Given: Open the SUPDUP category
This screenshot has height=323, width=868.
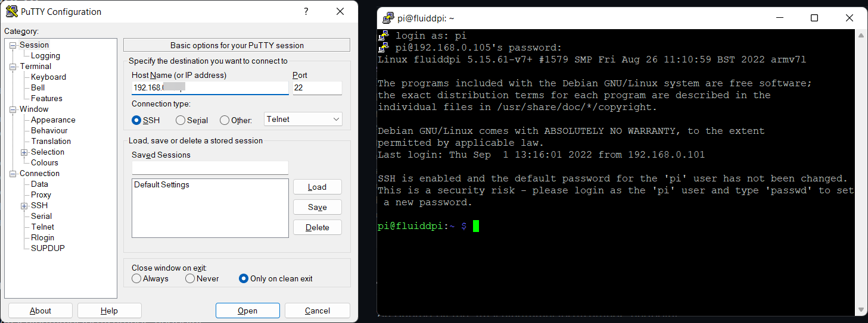Looking at the screenshot, I should tap(48, 248).
